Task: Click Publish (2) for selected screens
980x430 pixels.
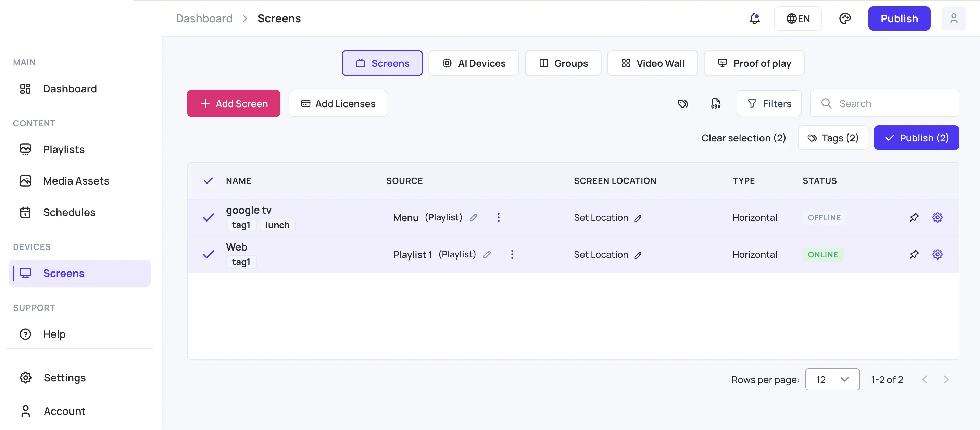Action: click(x=916, y=138)
